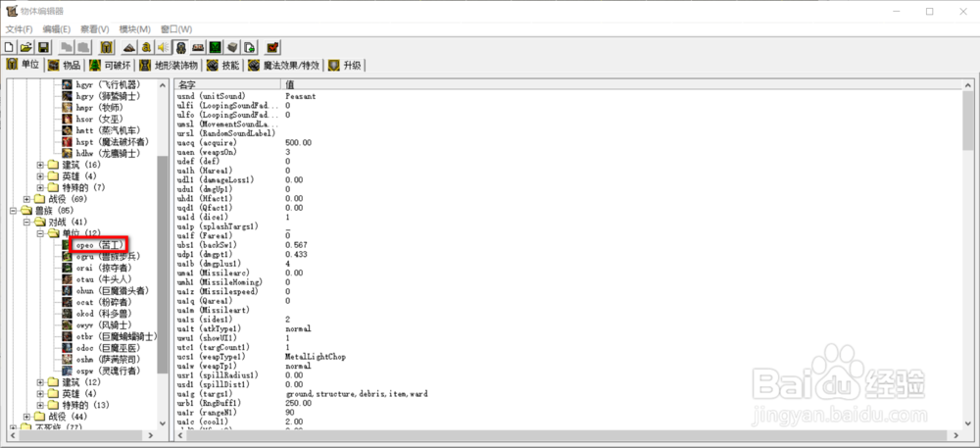The width and height of the screenshot is (980, 448).
Task: Expand the 特殊的 (13) folder
Action: [x=40, y=405]
